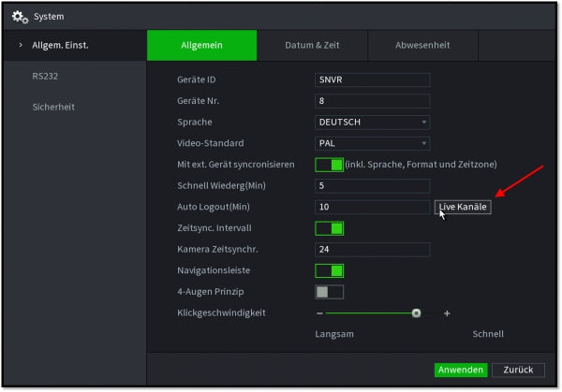Select RS232 in the left sidebar
This screenshot has height=392, width=562.
coord(45,76)
